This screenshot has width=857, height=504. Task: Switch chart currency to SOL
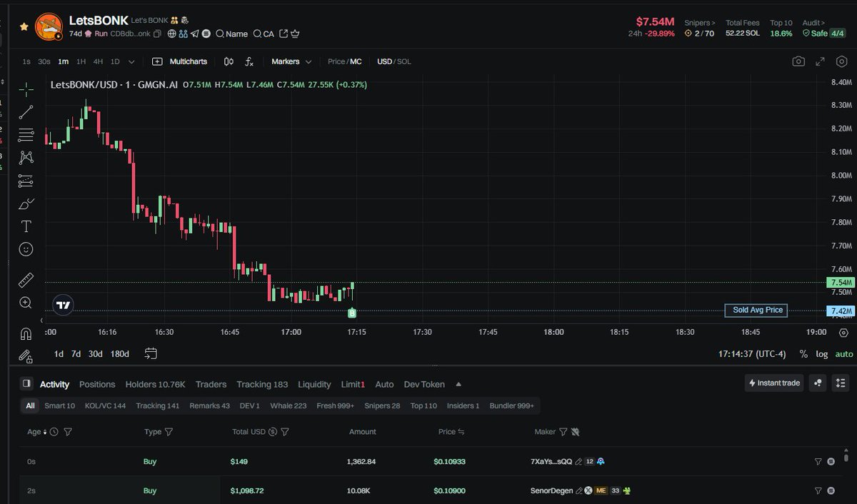pos(404,61)
